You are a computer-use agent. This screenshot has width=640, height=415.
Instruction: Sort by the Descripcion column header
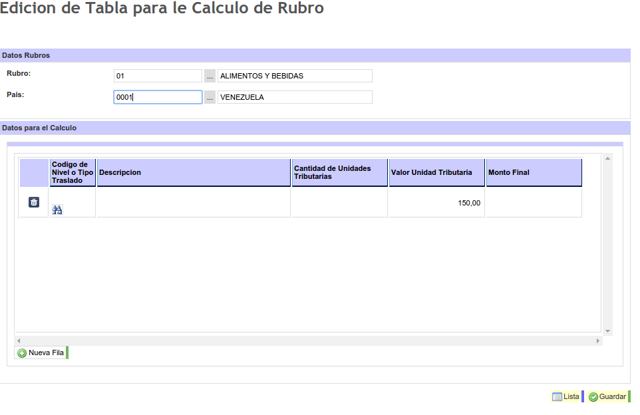[193, 172]
